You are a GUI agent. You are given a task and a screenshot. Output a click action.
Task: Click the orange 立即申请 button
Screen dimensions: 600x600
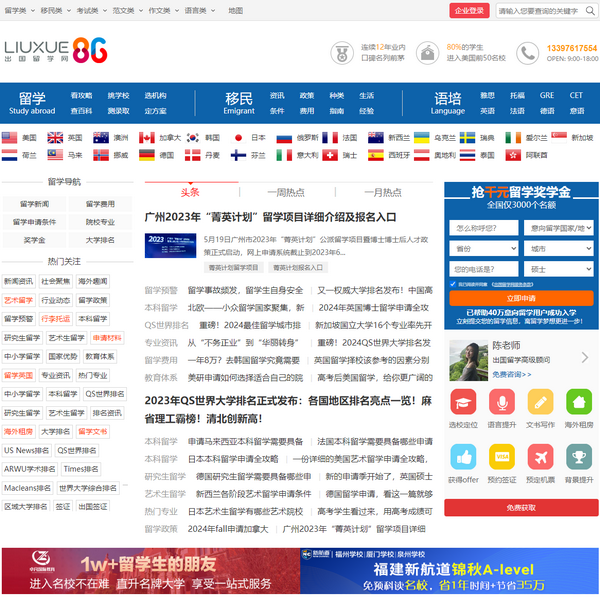point(520,298)
